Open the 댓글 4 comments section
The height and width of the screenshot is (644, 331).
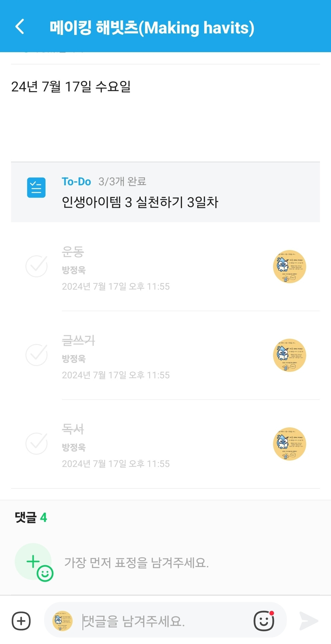[x=31, y=518]
